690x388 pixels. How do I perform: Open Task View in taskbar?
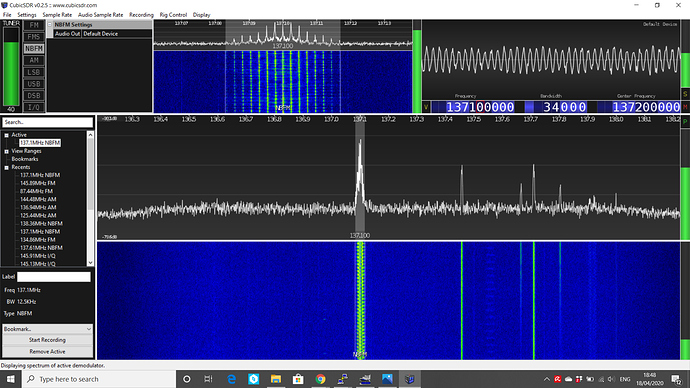point(209,379)
